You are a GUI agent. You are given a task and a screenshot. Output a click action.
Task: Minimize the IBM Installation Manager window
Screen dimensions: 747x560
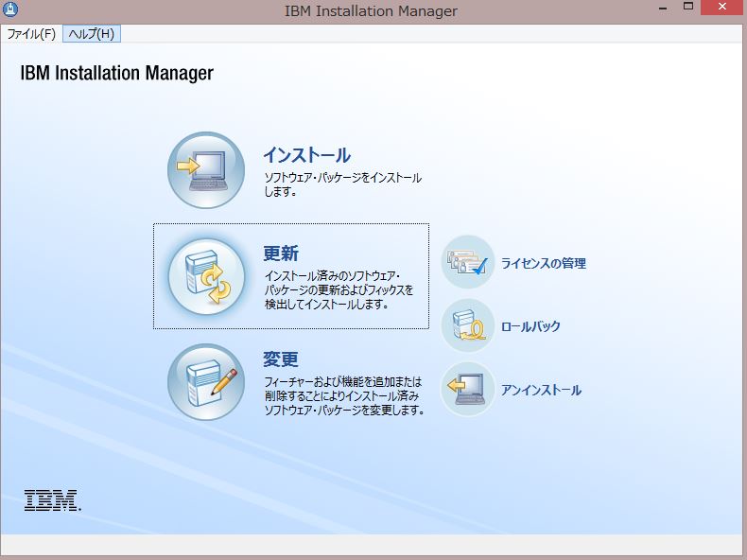[663, 8]
